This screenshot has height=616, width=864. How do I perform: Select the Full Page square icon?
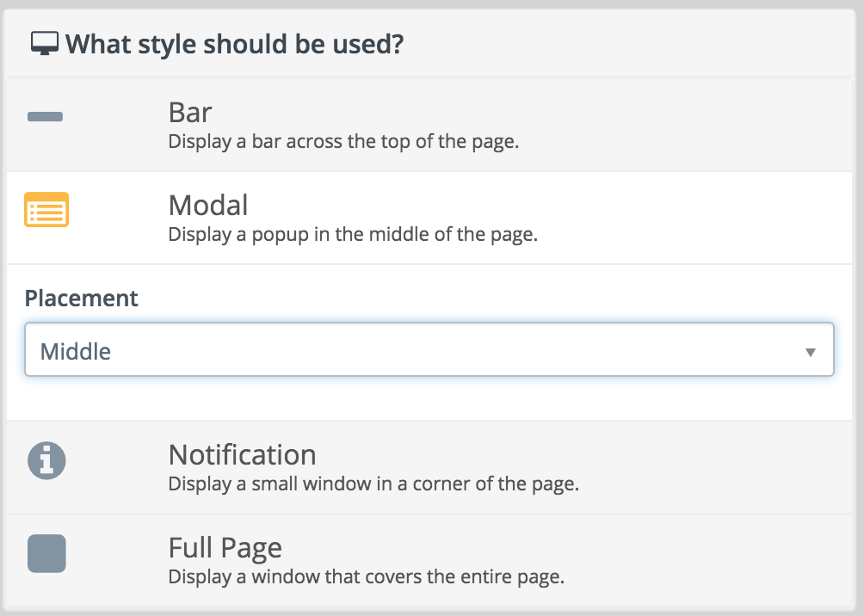[x=46, y=553]
